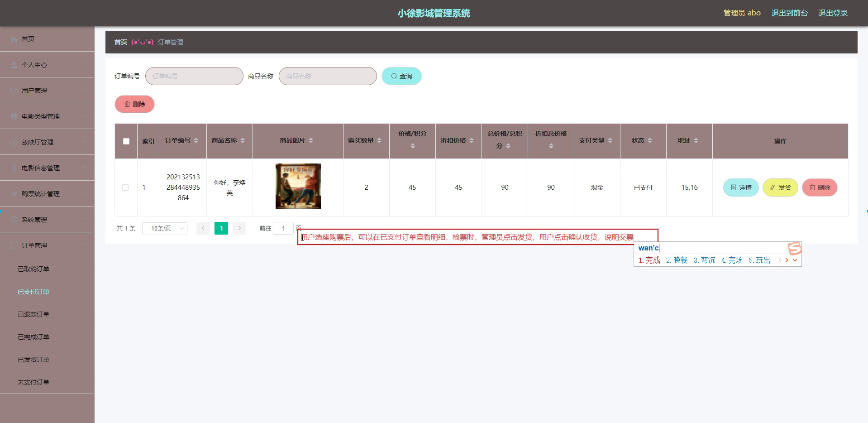Click the icon beside 购票统计管理
This screenshot has height=423, width=868.
coord(14,194)
